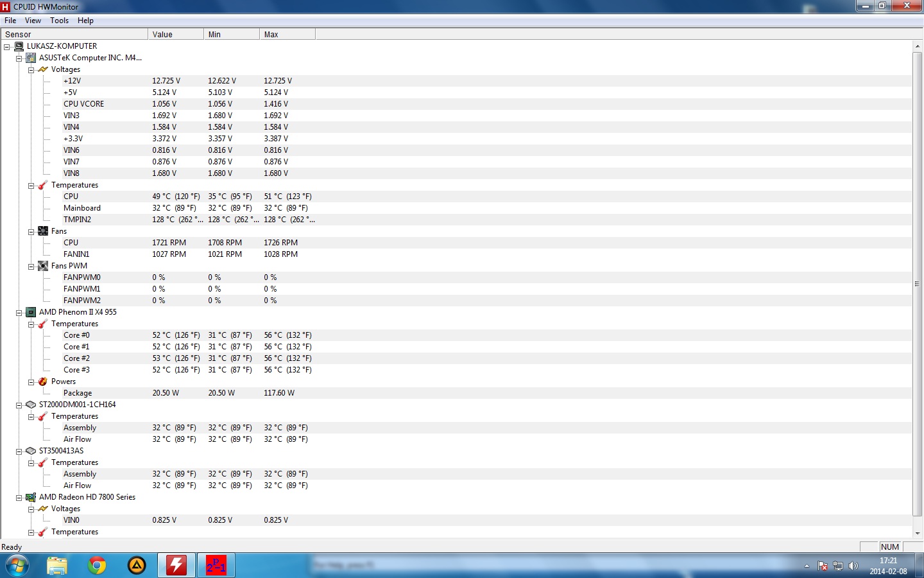Open the yellow triangle AIMP taskbar icon
Image resolution: width=924 pixels, height=578 pixels.
(137, 566)
